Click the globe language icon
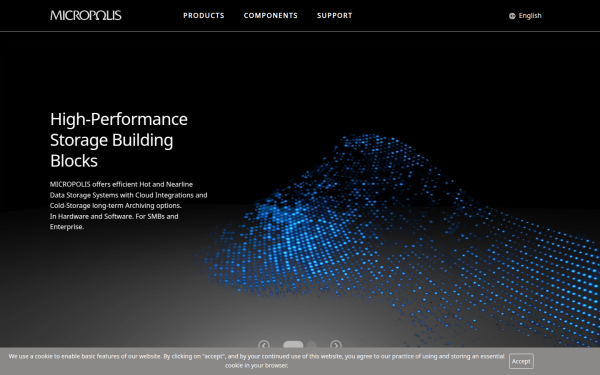Image resolution: width=600 pixels, height=375 pixels. (x=512, y=16)
